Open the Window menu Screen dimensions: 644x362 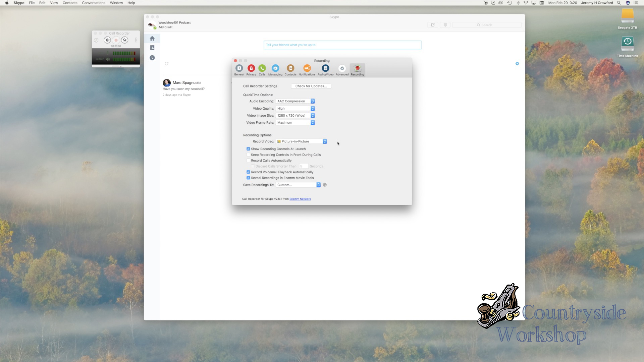coord(116,3)
